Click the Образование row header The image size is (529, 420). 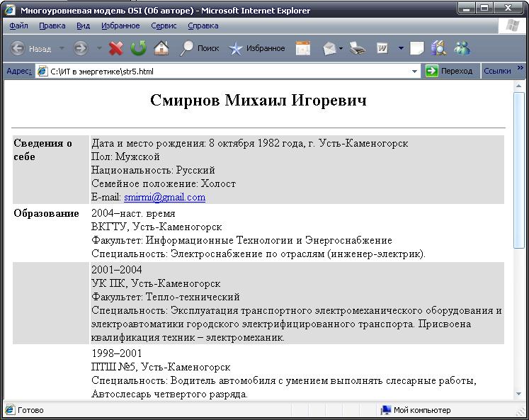point(46,213)
